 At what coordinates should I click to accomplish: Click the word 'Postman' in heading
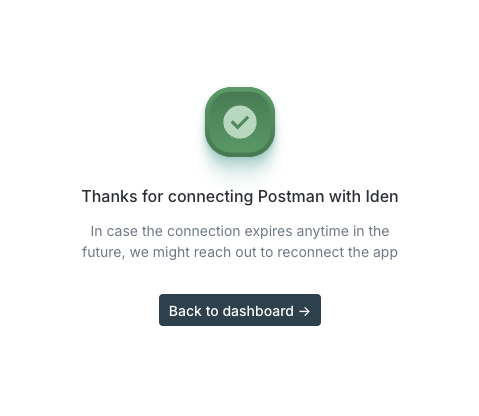291,196
